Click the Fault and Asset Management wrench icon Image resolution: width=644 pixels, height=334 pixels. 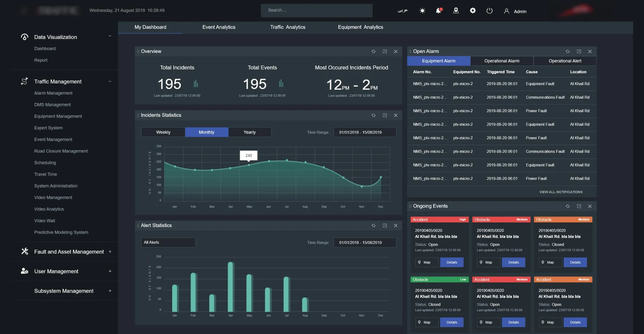pos(24,251)
